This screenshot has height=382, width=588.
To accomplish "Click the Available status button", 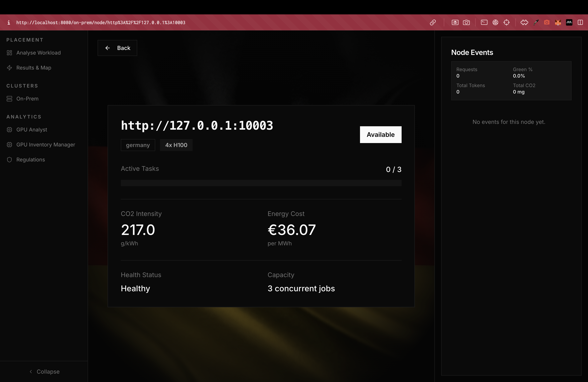I will 380,135.
